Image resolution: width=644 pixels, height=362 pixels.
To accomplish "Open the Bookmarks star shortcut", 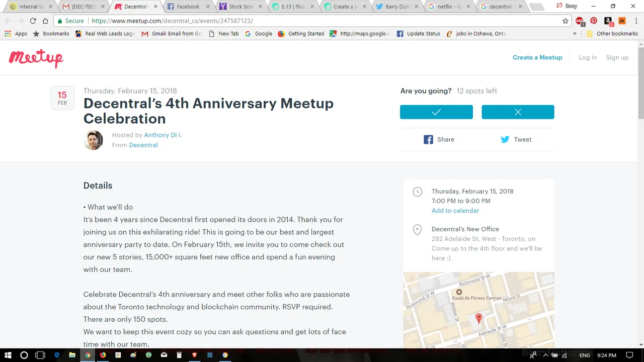I will click(x=51, y=34).
